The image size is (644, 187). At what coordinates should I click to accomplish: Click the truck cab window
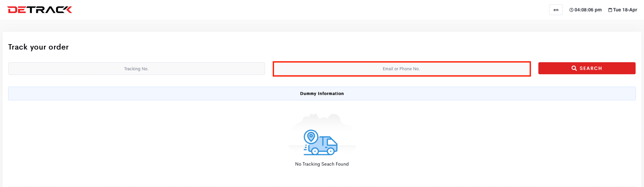point(331,143)
